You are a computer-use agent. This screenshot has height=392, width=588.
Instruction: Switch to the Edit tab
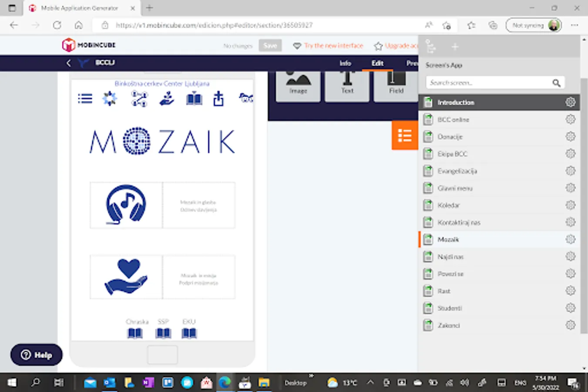point(377,63)
